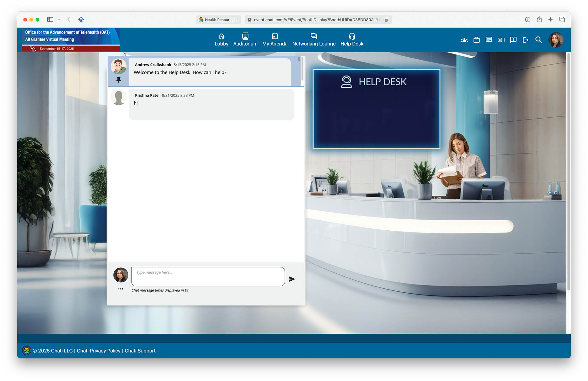Click the feedback exclamation bubble icon

click(513, 40)
